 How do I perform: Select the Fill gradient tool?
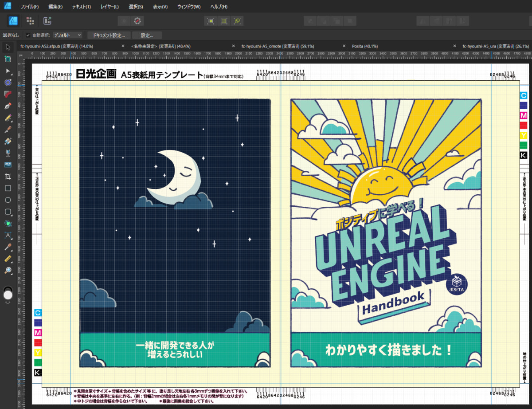pos(8,142)
